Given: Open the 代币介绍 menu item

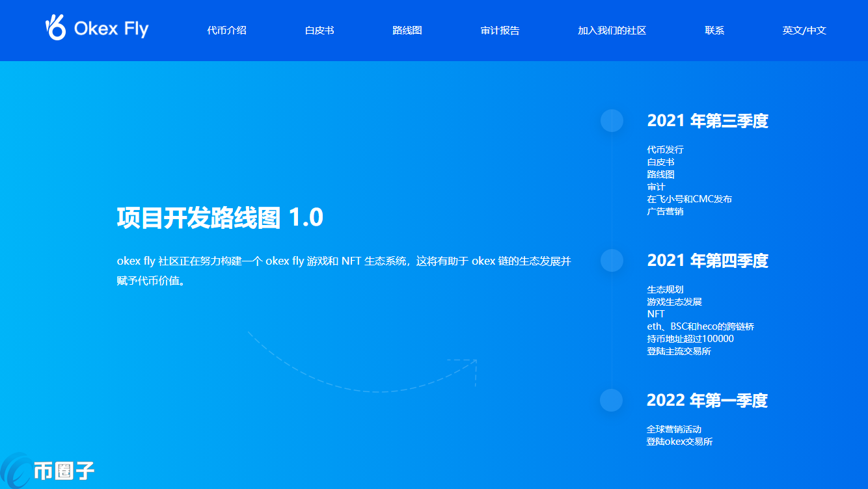Looking at the screenshot, I should [x=226, y=31].
